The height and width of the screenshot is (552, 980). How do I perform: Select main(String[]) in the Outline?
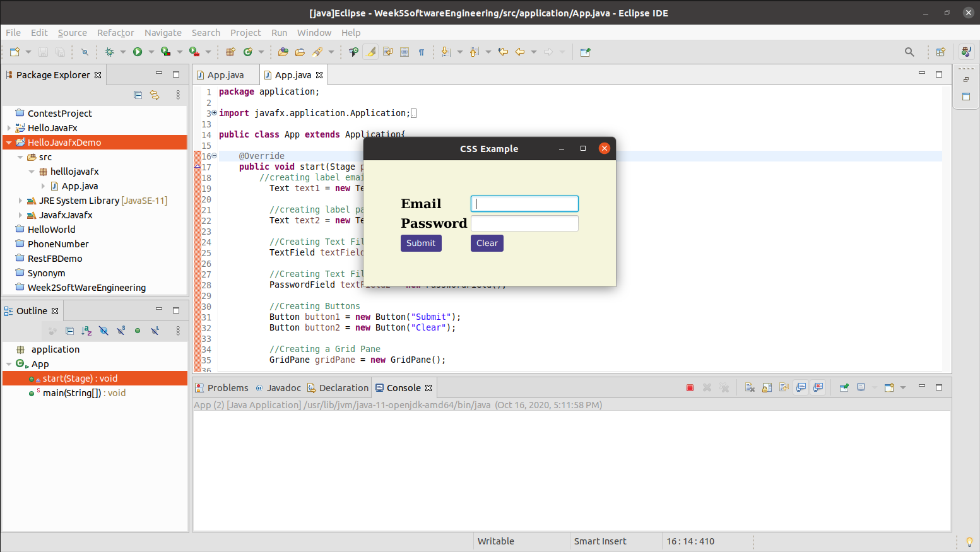point(83,393)
